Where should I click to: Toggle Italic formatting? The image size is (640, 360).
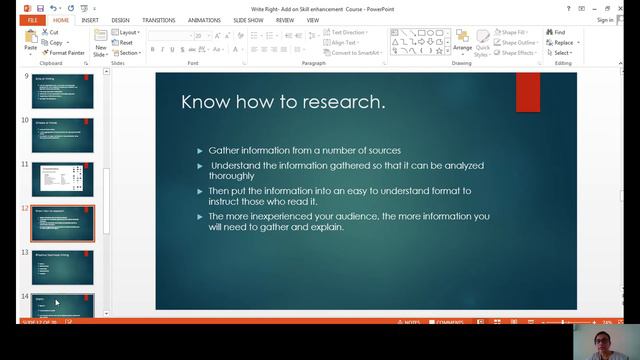[162, 49]
